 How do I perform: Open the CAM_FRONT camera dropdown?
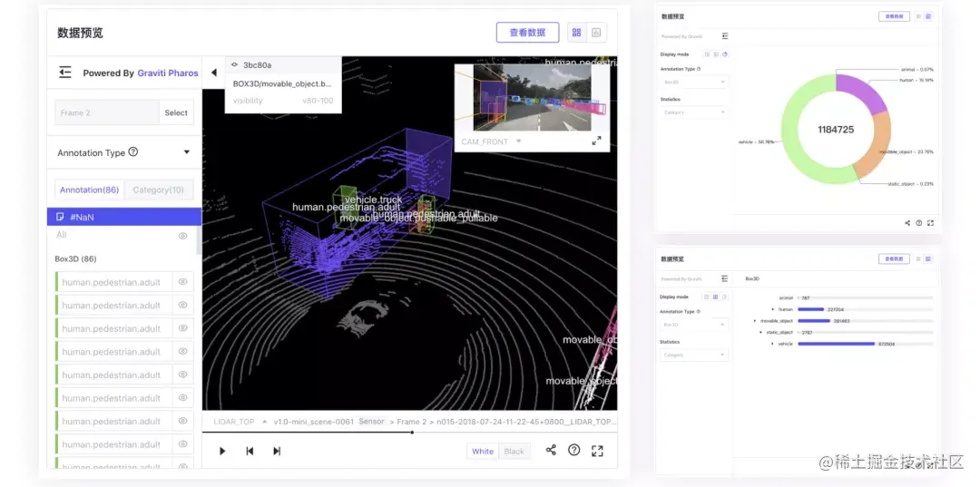[x=518, y=141]
